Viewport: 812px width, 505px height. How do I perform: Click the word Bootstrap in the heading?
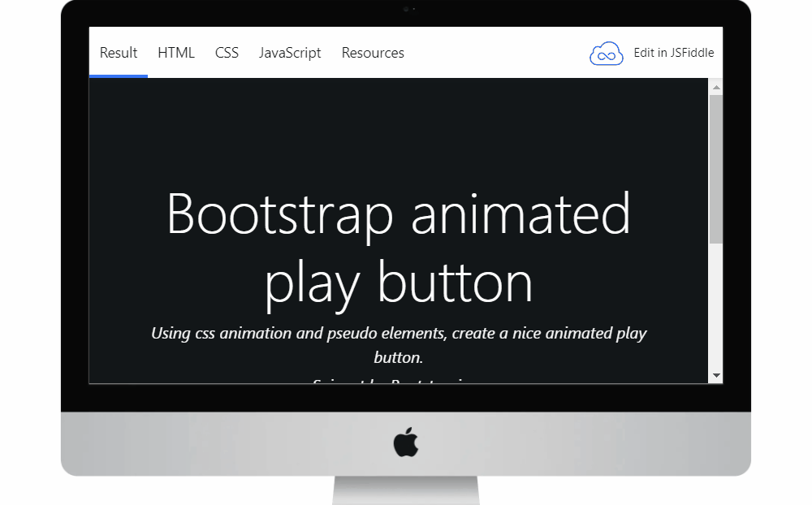(x=279, y=214)
